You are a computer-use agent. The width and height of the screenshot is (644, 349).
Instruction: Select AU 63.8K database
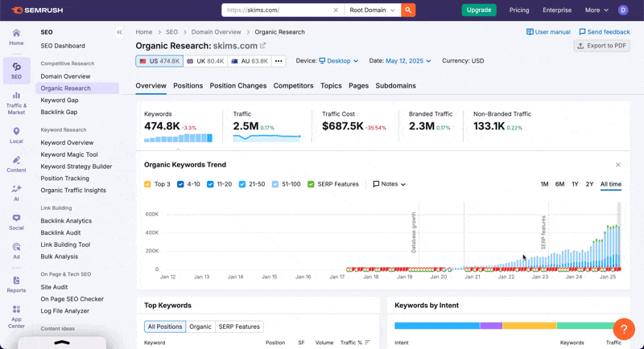pyautogui.click(x=250, y=61)
